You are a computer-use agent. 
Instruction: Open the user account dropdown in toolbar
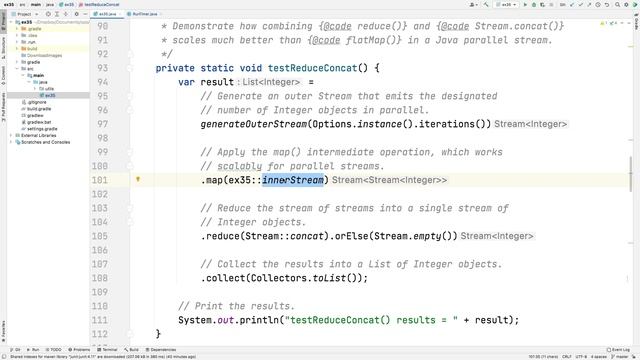[473, 4]
